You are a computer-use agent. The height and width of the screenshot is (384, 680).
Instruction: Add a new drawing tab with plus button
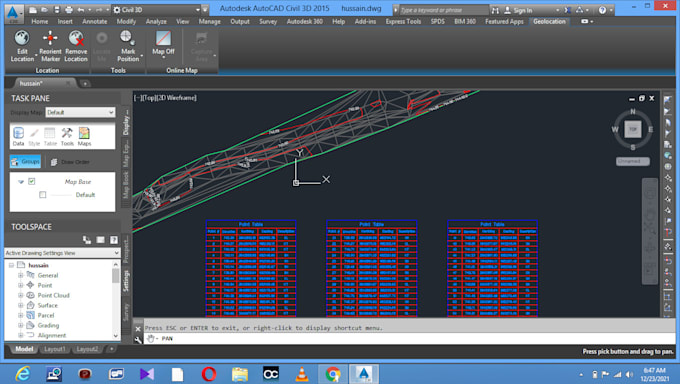[85, 83]
